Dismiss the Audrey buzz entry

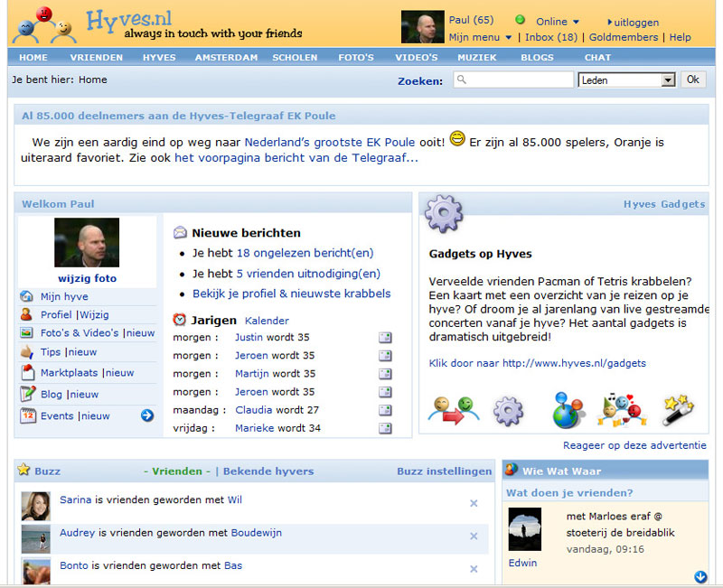point(474,537)
